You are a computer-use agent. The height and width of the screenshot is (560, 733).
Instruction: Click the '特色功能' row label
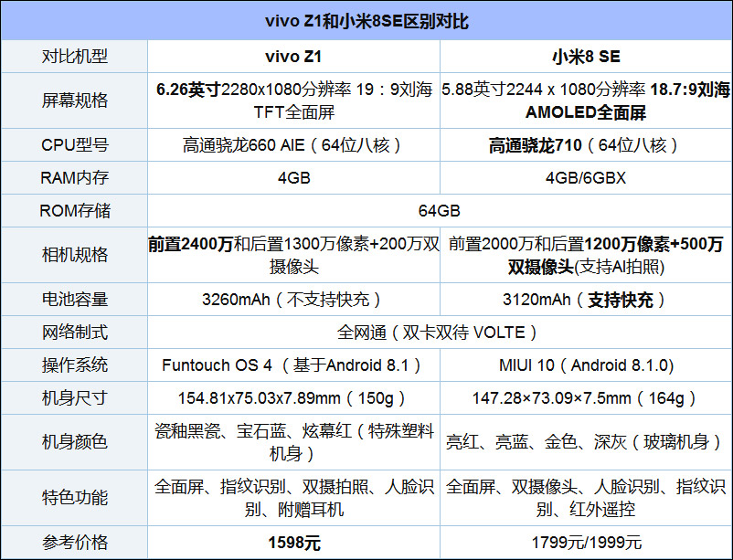click(x=74, y=498)
